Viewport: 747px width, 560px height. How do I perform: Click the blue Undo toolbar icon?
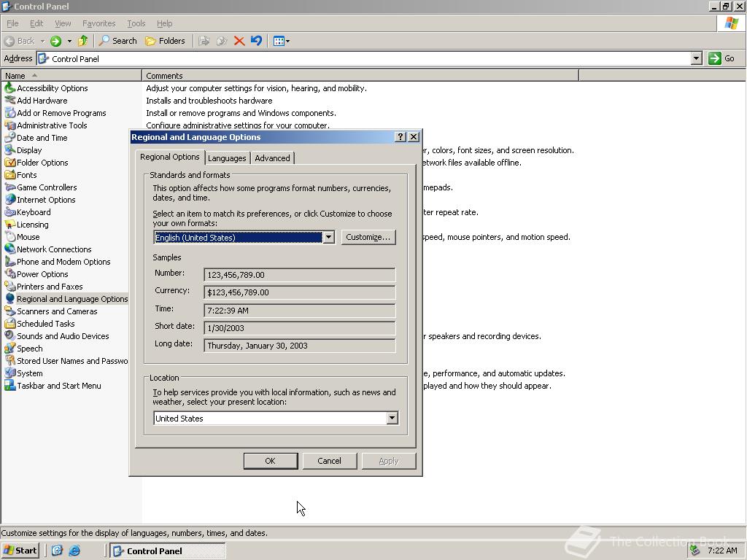[256, 41]
